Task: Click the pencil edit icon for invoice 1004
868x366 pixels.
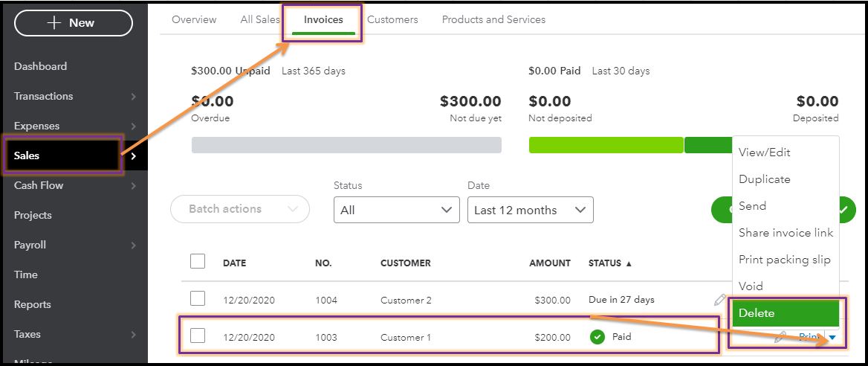Action: [719, 300]
